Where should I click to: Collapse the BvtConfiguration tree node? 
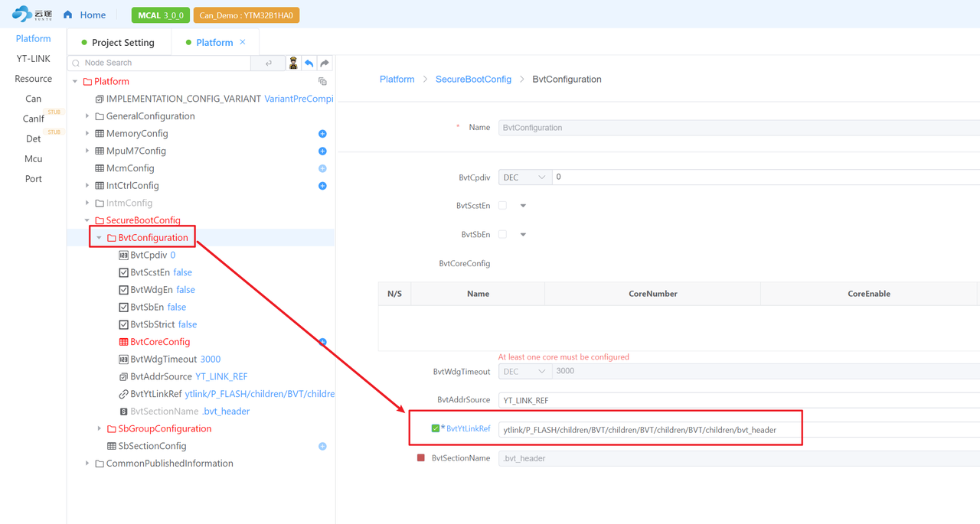coord(99,238)
